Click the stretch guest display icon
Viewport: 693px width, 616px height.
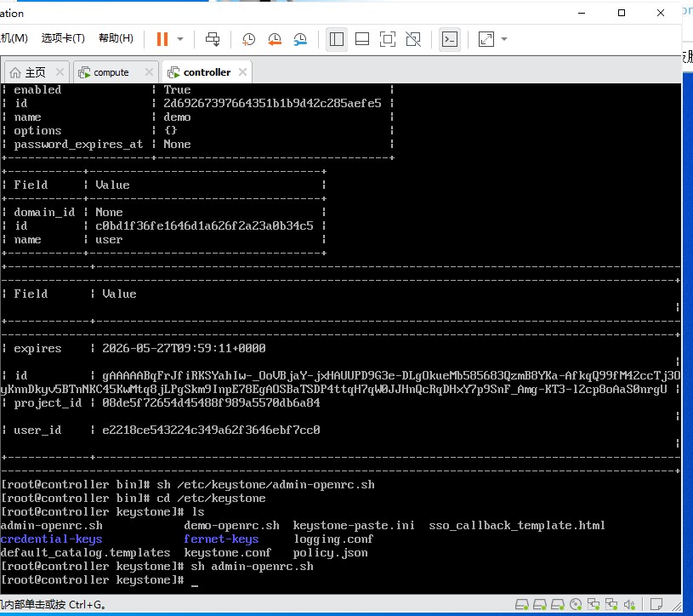pos(486,39)
